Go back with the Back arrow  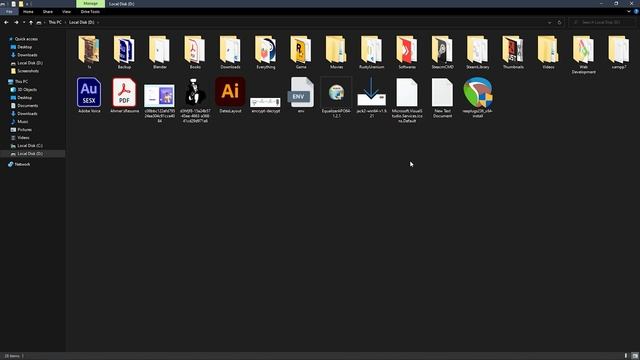coord(6,22)
